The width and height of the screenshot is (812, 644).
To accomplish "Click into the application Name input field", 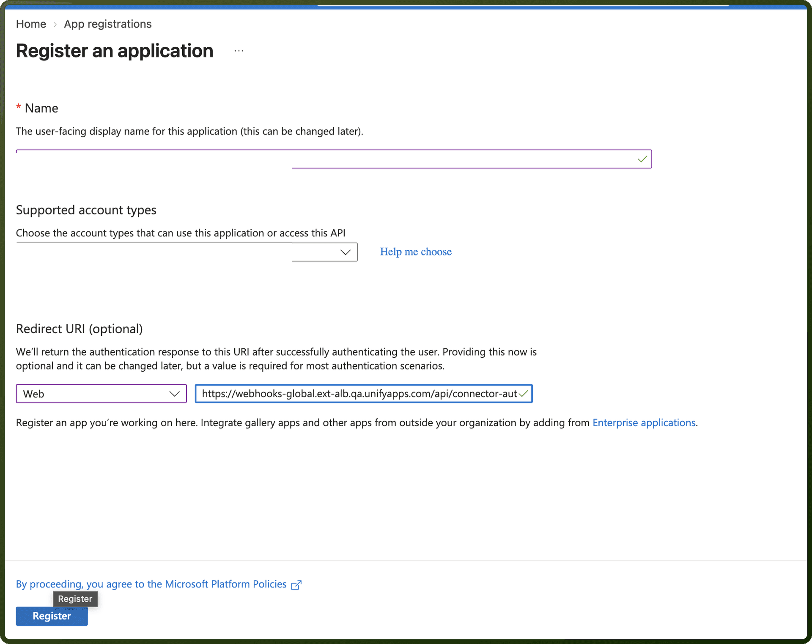I will click(x=334, y=159).
